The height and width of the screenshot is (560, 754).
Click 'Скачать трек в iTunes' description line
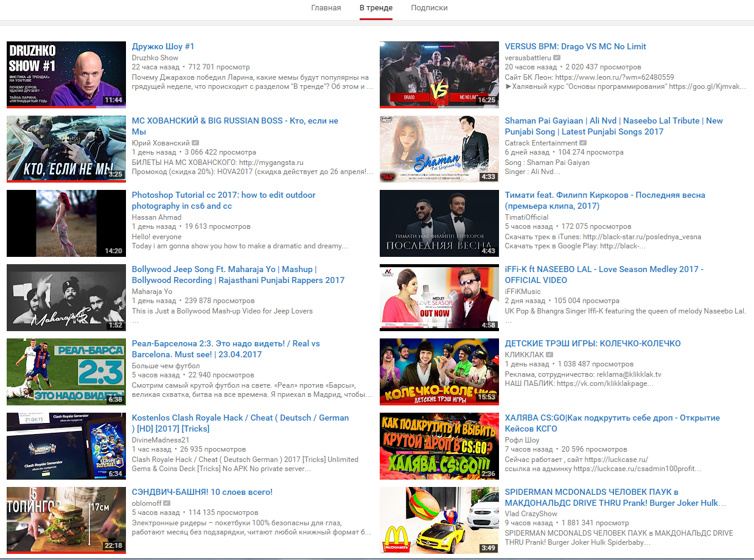tap(603, 237)
